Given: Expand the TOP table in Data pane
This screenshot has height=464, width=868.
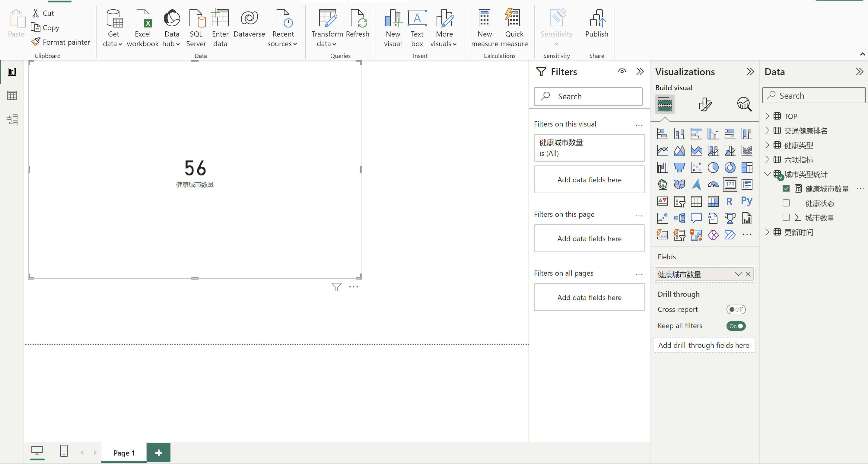Looking at the screenshot, I should click(768, 116).
